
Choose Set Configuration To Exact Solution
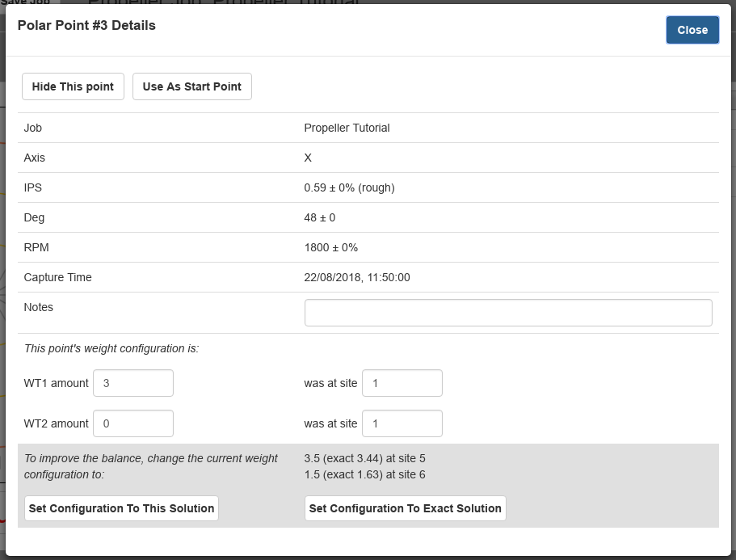405,508
